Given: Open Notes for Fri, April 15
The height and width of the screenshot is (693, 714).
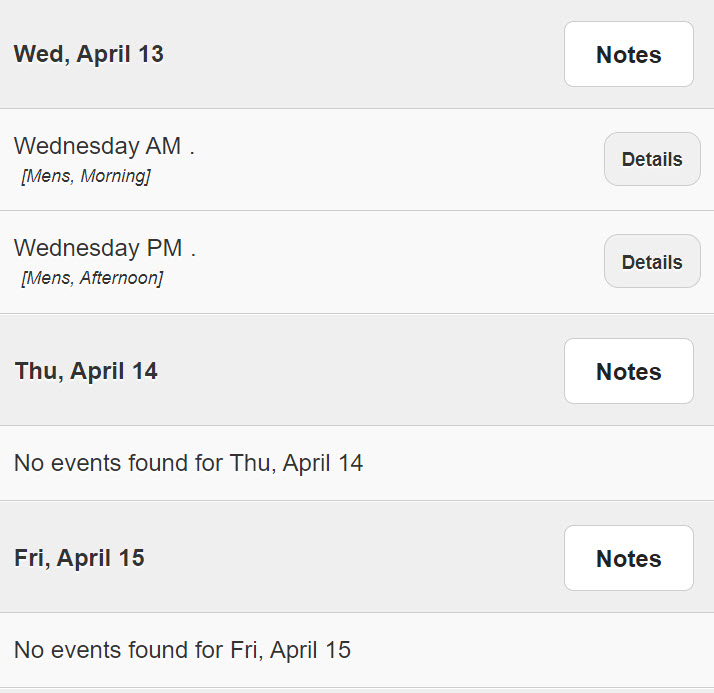Looking at the screenshot, I should click(x=628, y=558).
